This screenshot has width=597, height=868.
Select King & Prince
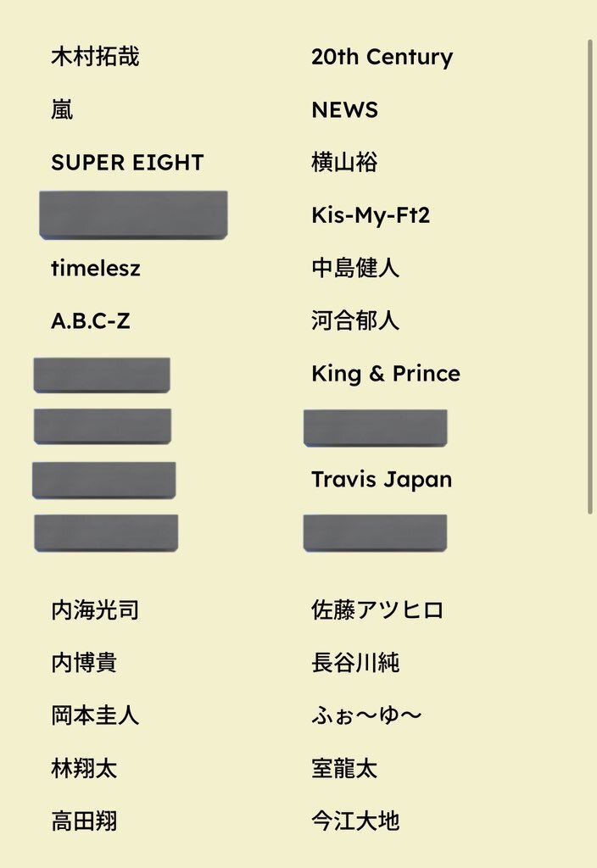click(386, 374)
